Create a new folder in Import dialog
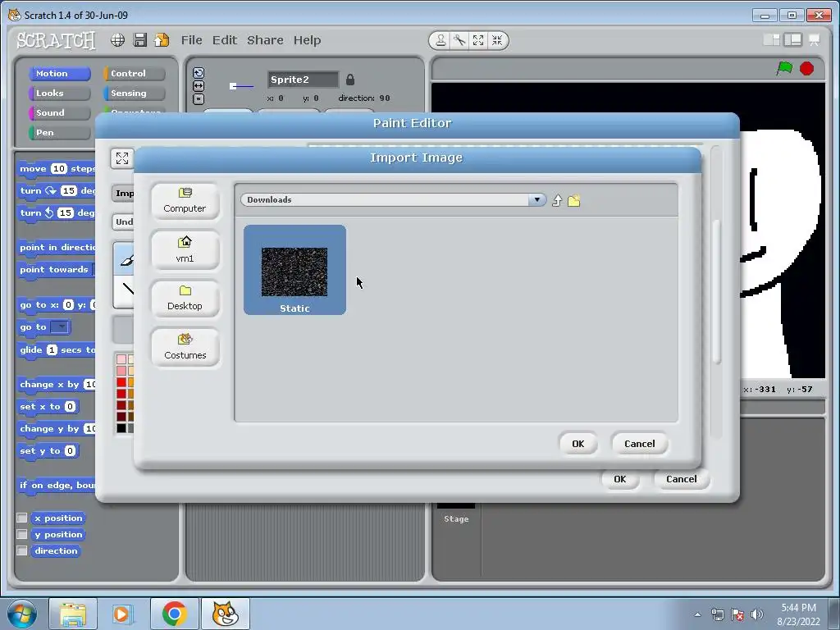The width and height of the screenshot is (840, 630). (x=573, y=200)
